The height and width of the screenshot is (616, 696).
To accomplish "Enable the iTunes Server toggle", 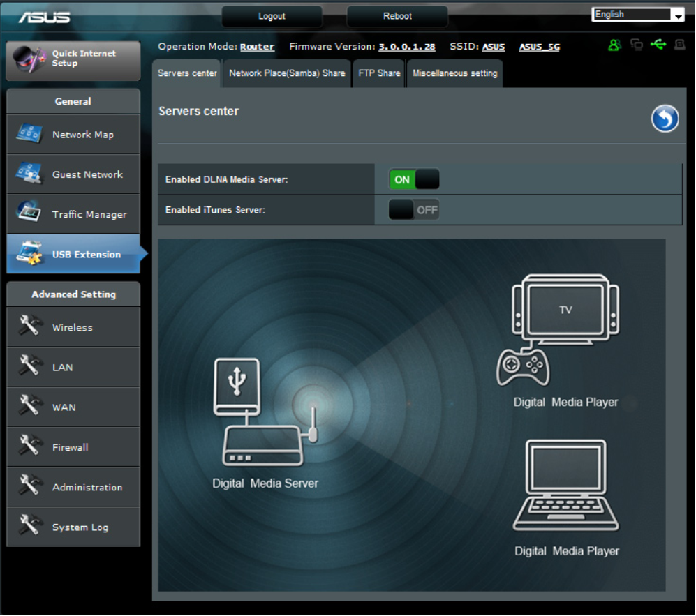I will [x=414, y=210].
